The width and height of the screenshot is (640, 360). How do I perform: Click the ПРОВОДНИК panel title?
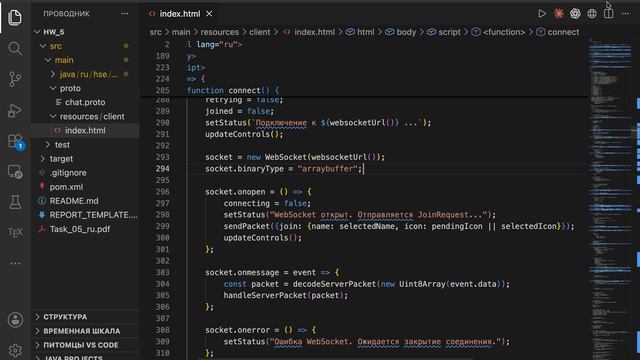(x=66, y=13)
